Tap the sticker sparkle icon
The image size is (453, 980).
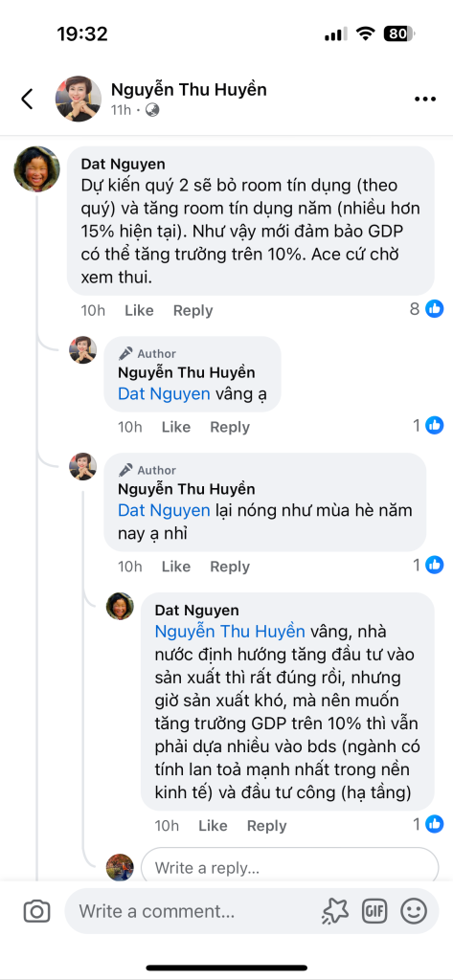tap(335, 911)
